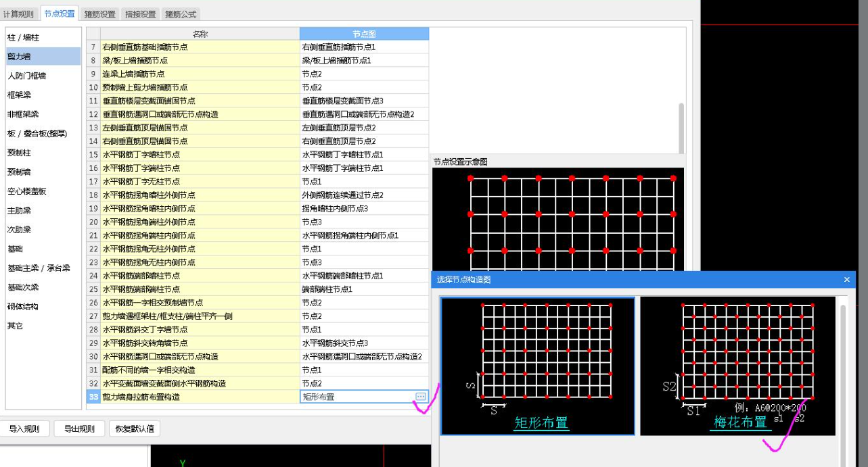Image resolution: width=868 pixels, height=467 pixels.
Task: Select row 15 水平钢筋丁字暗柱节点
Action: point(200,155)
